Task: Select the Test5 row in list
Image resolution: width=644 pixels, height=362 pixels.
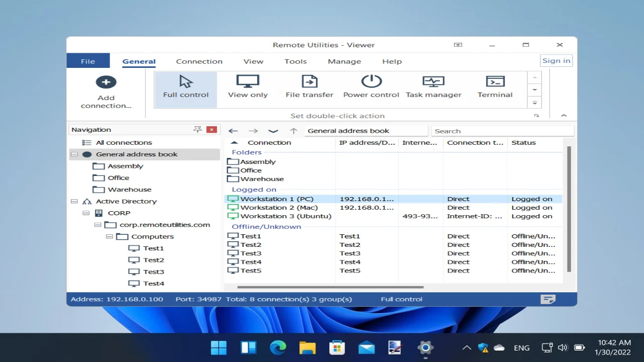Action: [x=393, y=270]
